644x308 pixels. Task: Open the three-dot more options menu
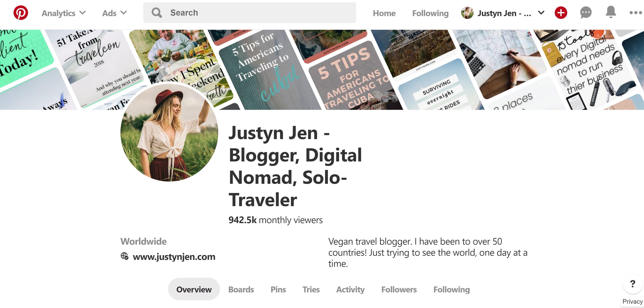[x=636, y=13]
